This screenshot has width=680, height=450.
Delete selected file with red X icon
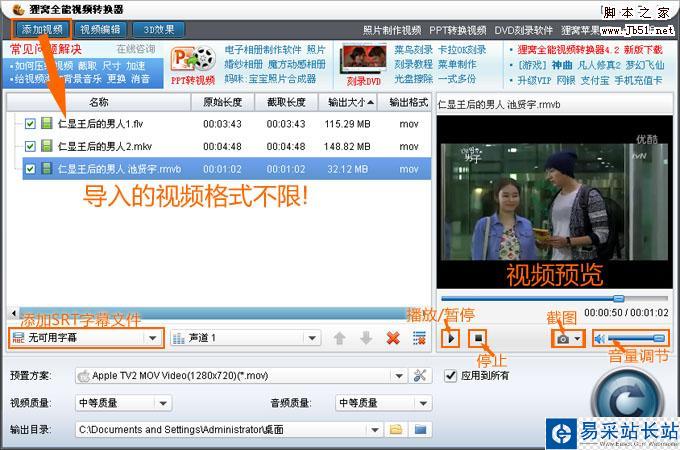tap(393, 338)
